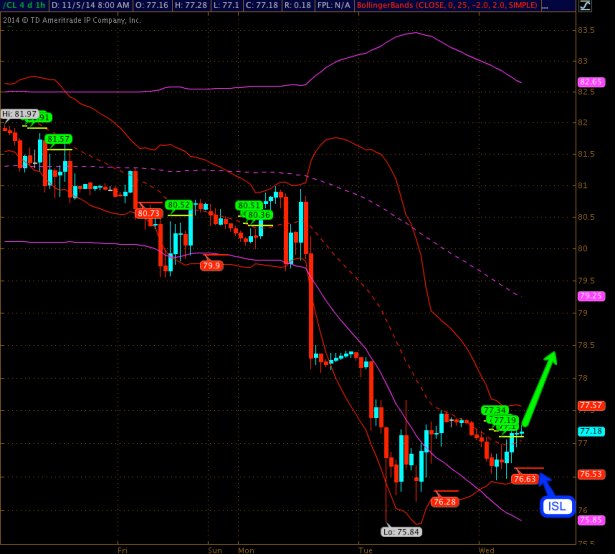Click the FPL: N/A readout
Image resolution: width=615 pixels, height=554 pixels.
point(333,5)
